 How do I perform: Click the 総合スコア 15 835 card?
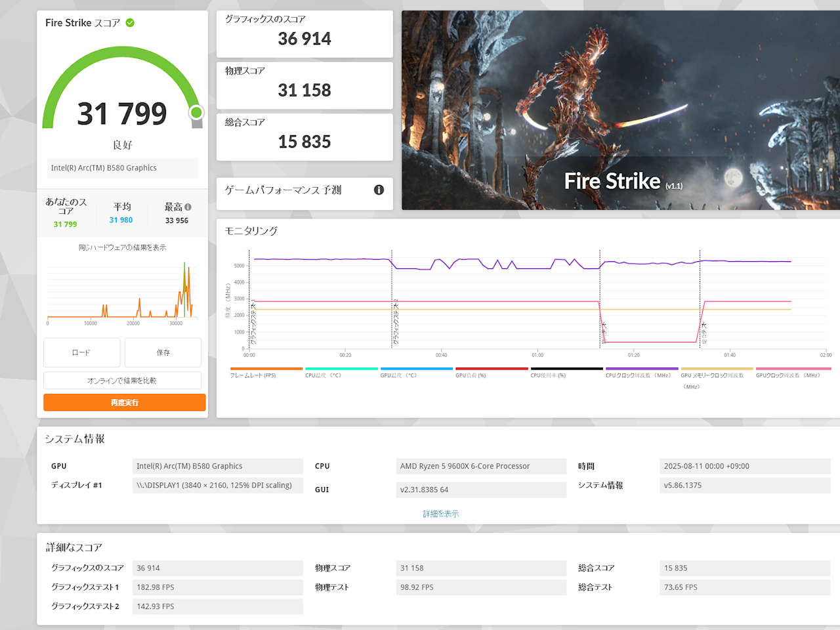(304, 137)
